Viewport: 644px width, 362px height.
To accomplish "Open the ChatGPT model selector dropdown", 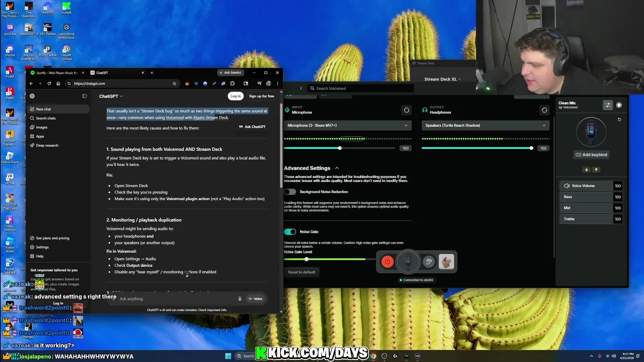I will (111, 96).
